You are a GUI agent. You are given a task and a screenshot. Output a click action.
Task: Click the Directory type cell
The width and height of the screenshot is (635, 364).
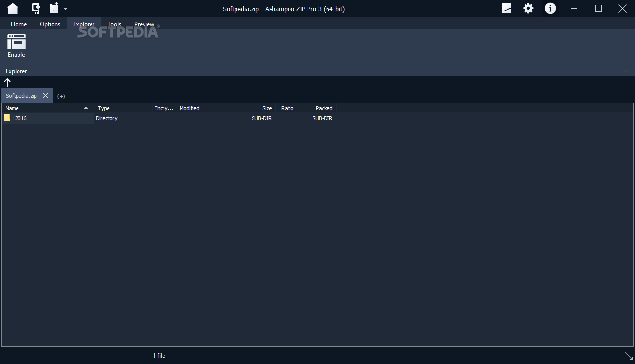pyautogui.click(x=107, y=118)
